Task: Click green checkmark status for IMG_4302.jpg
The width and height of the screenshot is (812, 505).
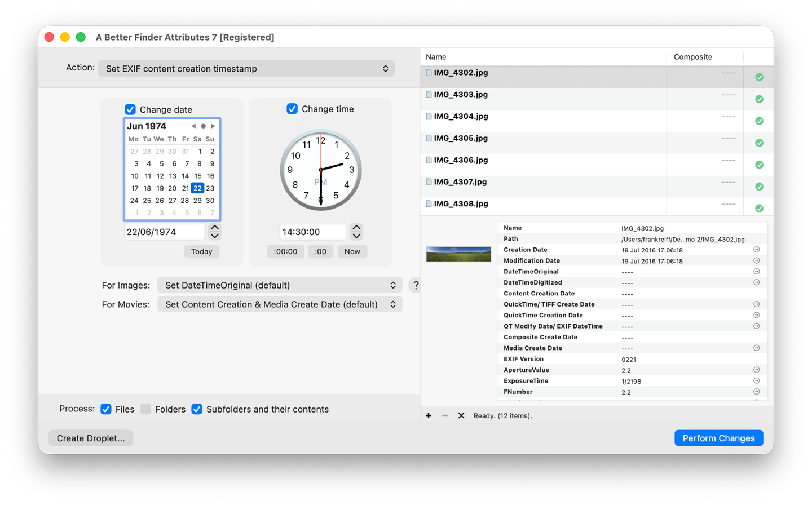Action: point(759,77)
